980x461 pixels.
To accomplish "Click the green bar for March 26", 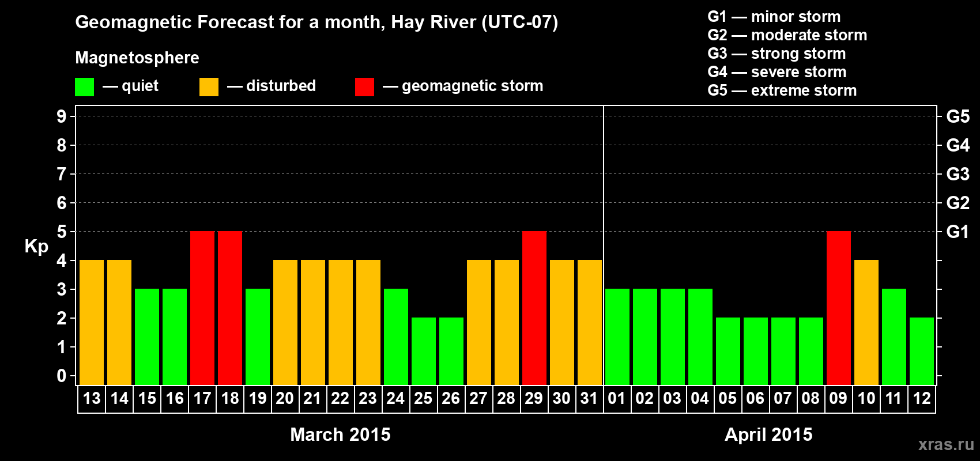I will click(451, 351).
